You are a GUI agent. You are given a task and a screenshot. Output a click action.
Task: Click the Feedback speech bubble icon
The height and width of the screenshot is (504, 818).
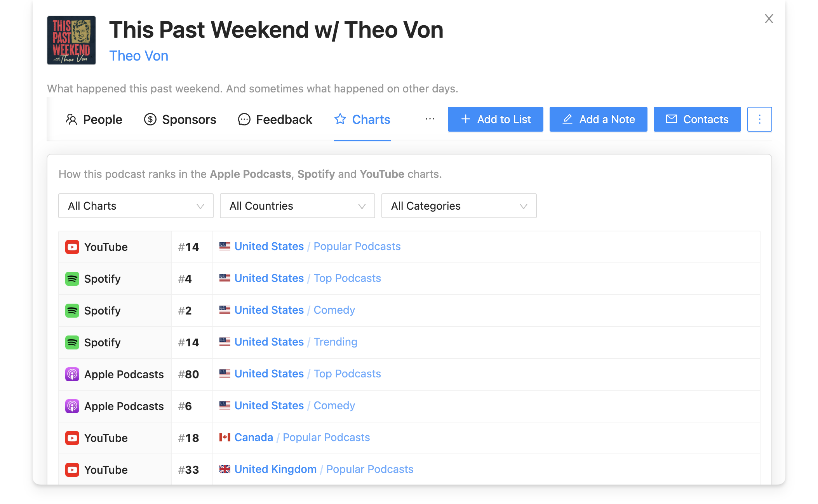[x=244, y=119]
